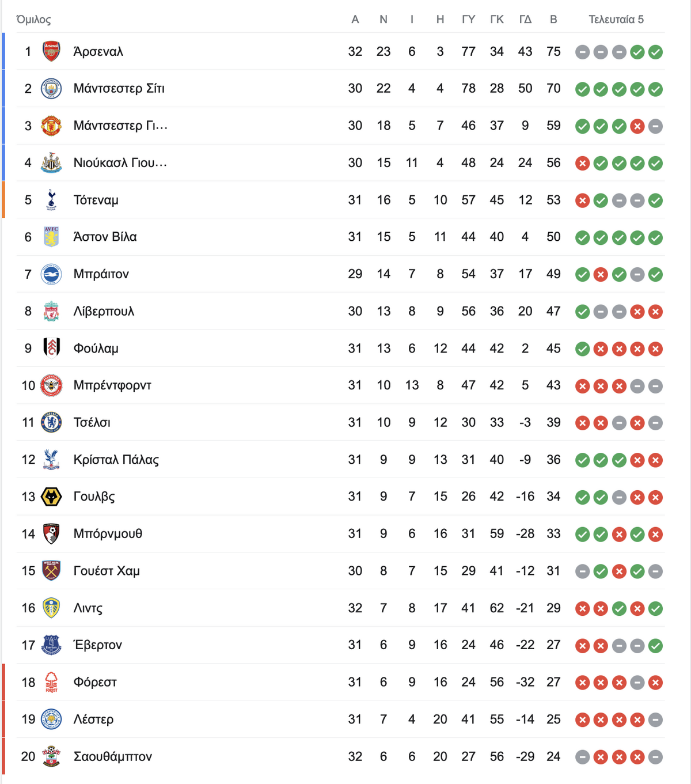Select the Σαουθάμπτον team name
691x784 pixels.
click(112, 756)
